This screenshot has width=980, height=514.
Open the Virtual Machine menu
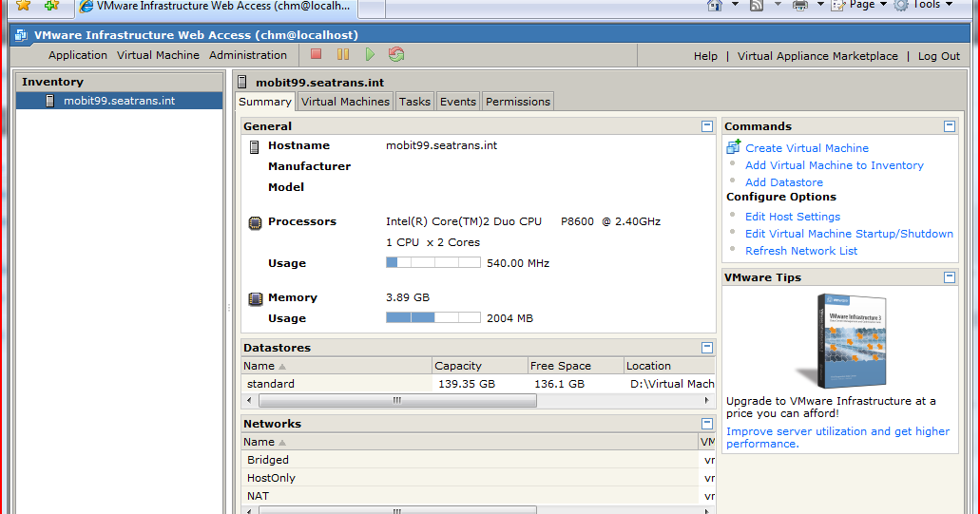(x=158, y=55)
